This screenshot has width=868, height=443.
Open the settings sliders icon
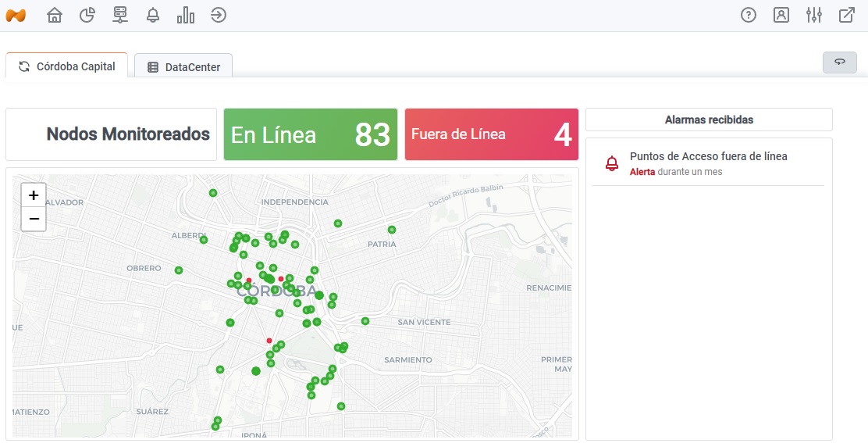pyautogui.click(x=814, y=15)
